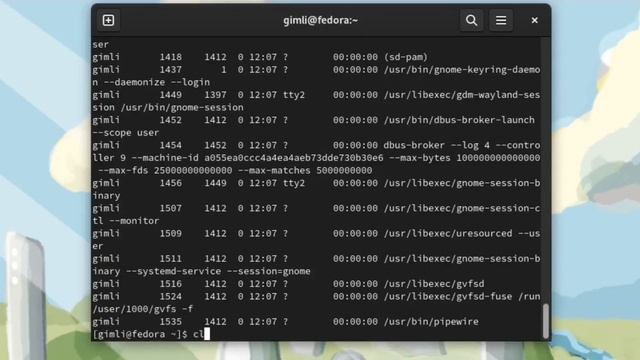Click PID 1516 in process list
This screenshot has width=640, height=360.
coord(171,284)
